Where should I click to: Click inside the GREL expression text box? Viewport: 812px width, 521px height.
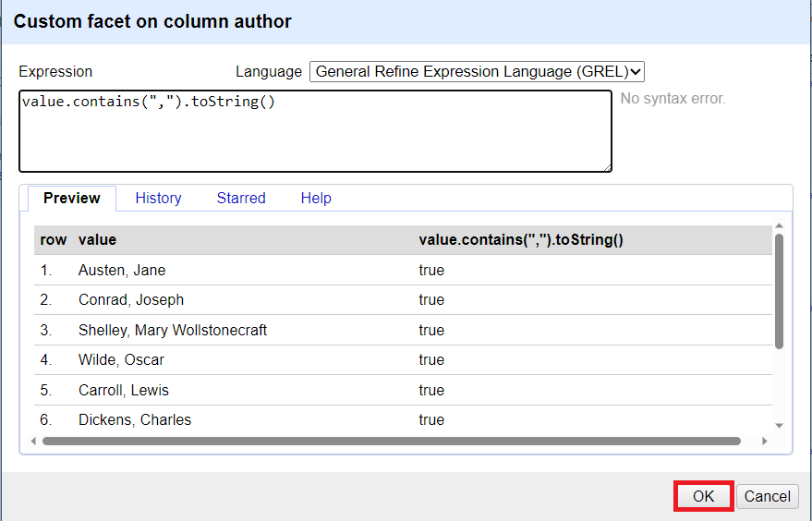point(314,131)
